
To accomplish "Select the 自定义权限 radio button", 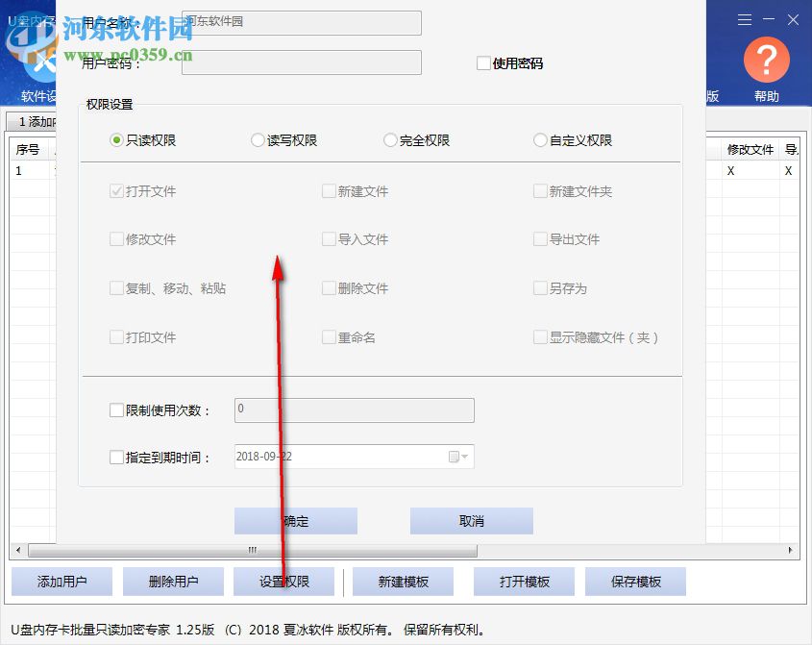I will (x=540, y=139).
